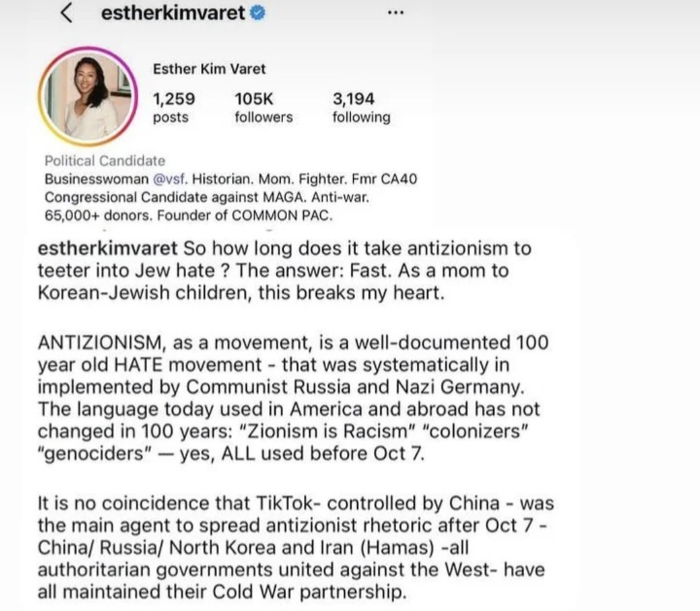The width and height of the screenshot is (700, 611).
Task: Tap the caption paragraph about TikTok
Action: pos(296,547)
